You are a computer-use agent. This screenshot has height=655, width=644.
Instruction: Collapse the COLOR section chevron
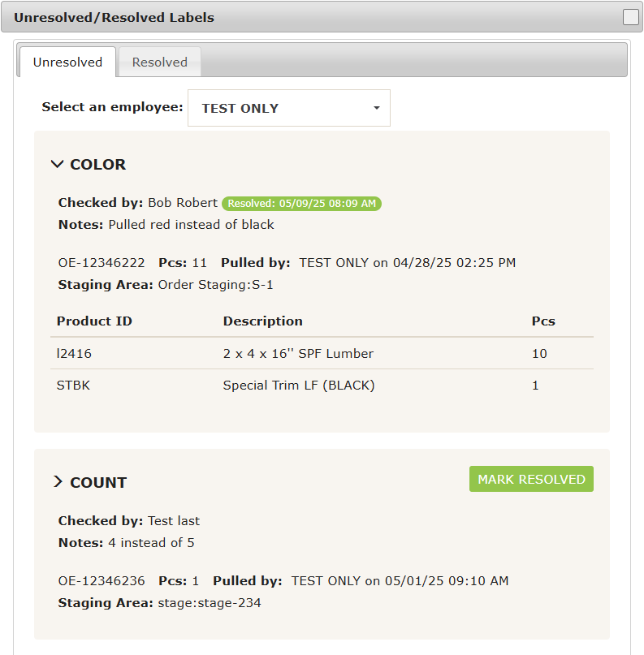pyautogui.click(x=58, y=164)
